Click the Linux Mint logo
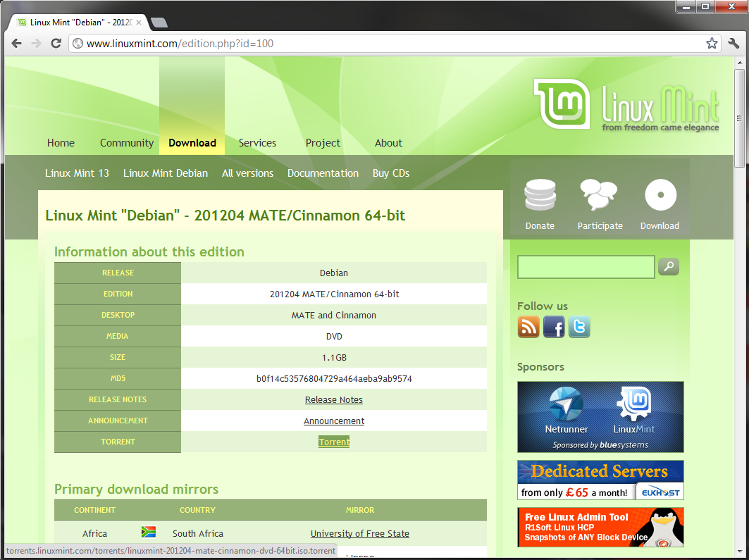 coord(626,104)
